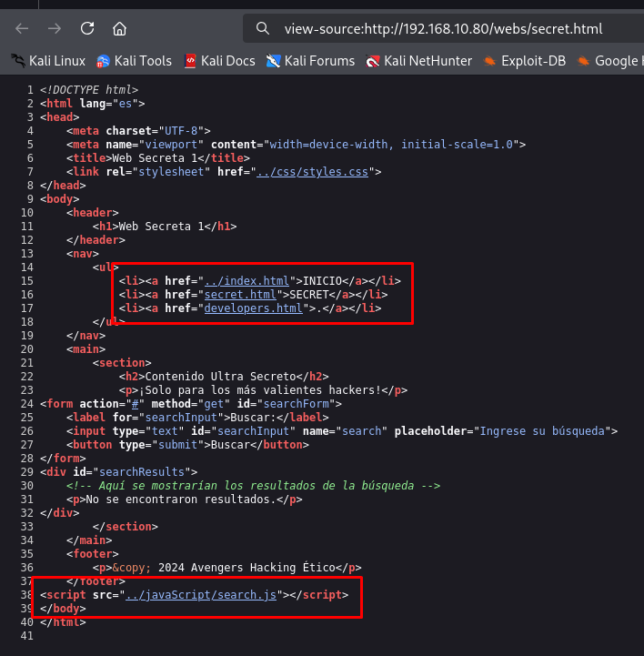Click the Kali NetHunter bookmark icon
This screenshot has width=644, height=656.
tap(372, 62)
